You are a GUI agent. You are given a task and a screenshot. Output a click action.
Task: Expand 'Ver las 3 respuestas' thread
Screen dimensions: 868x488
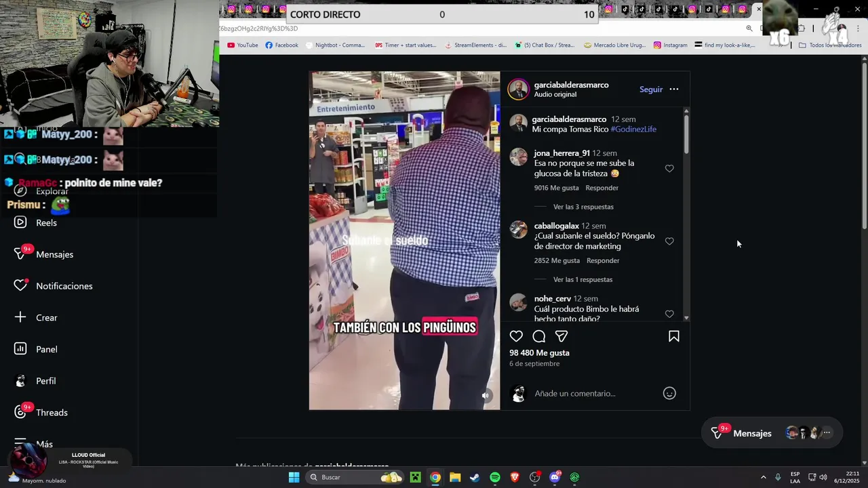tap(583, 207)
